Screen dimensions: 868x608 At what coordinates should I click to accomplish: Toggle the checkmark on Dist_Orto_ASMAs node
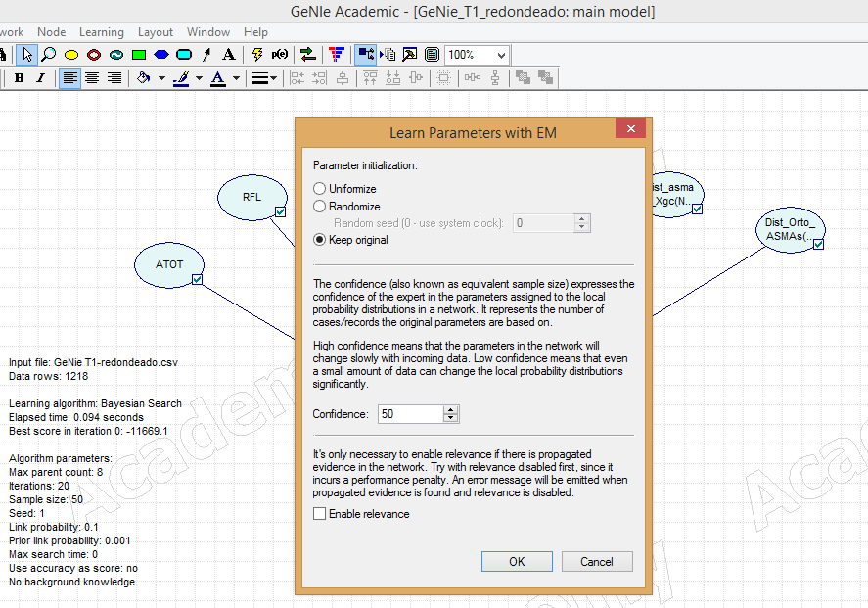pos(818,244)
